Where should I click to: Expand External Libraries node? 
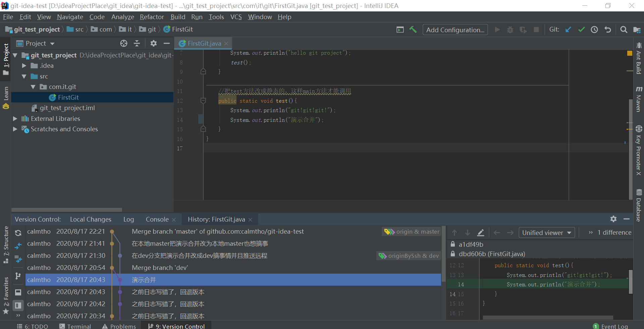(x=15, y=119)
